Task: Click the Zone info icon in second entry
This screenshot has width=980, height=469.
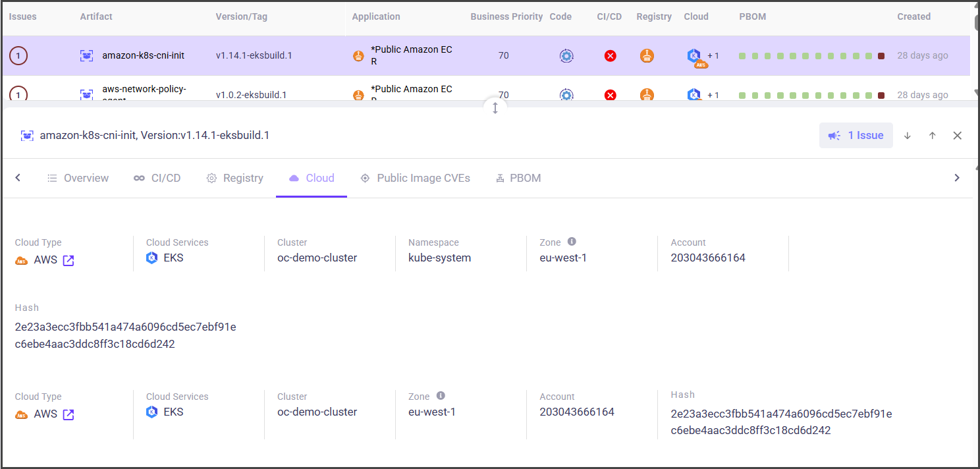Action: tap(441, 396)
